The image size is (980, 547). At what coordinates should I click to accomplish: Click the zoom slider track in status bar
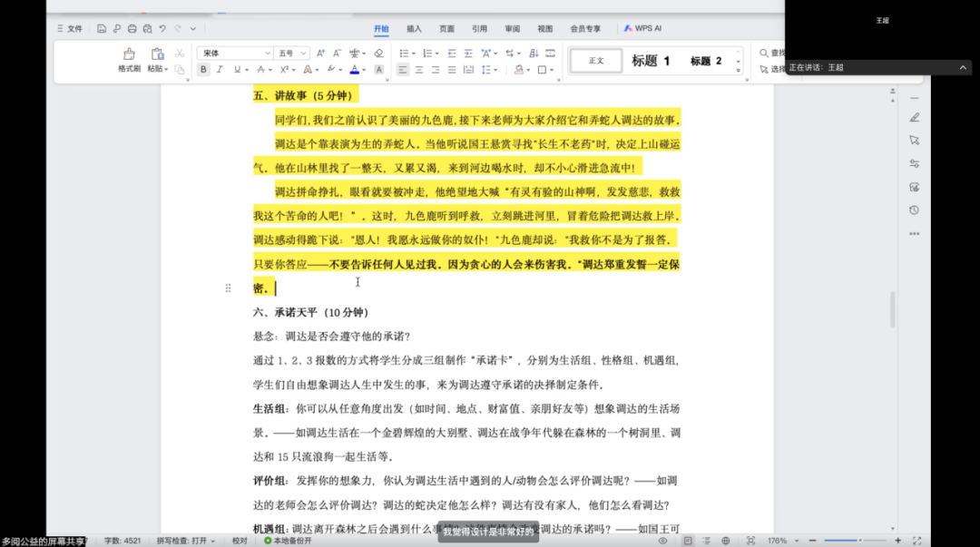coord(855,541)
